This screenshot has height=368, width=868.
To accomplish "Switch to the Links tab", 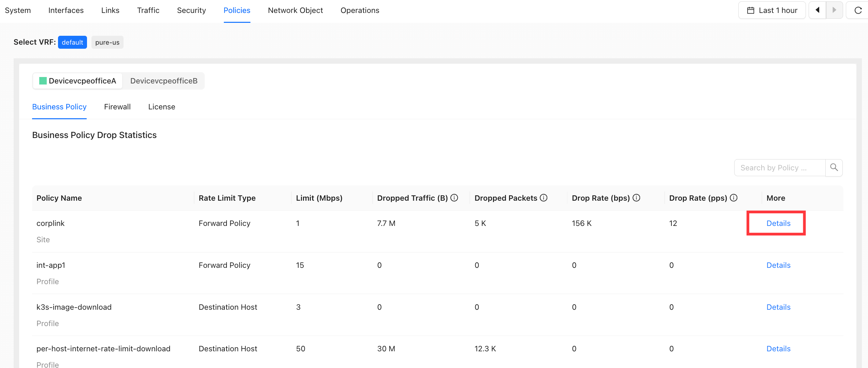I will pyautogui.click(x=110, y=11).
